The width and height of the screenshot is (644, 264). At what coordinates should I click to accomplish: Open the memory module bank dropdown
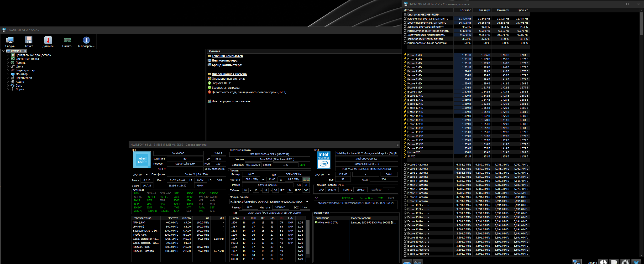[x=307, y=202]
